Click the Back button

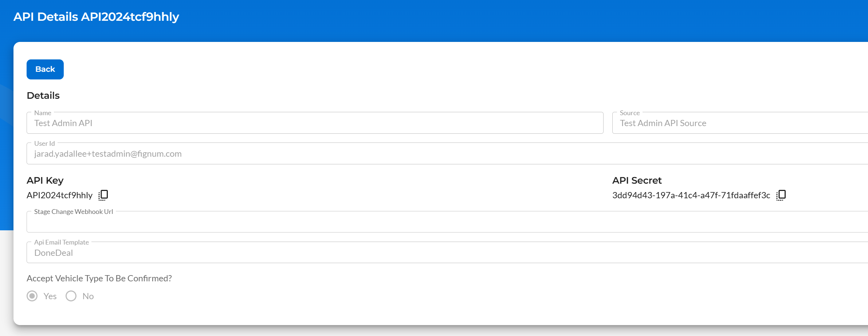point(45,69)
